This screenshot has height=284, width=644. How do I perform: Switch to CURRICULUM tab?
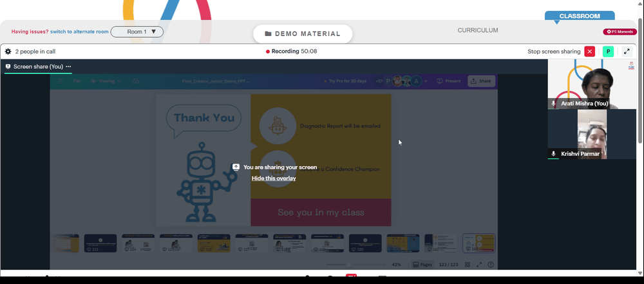tap(478, 30)
